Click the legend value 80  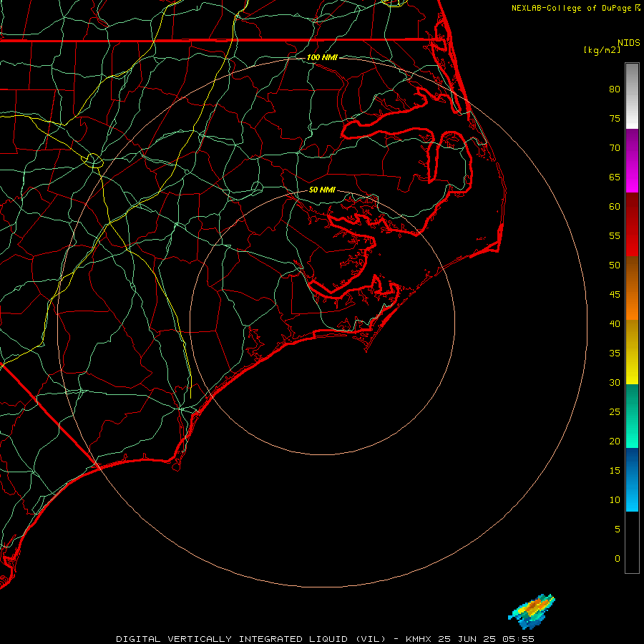click(x=615, y=89)
